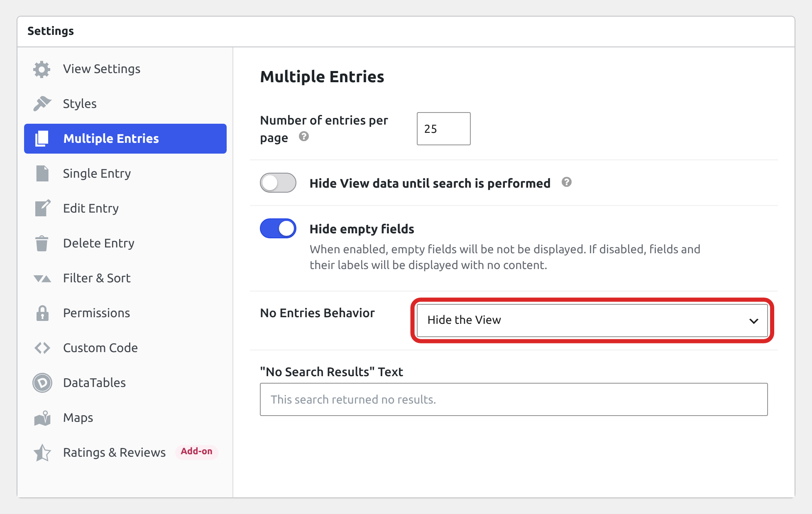Screen dimensions: 812x514
Task: Focus the entries per page number field
Action: click(443, 129)
